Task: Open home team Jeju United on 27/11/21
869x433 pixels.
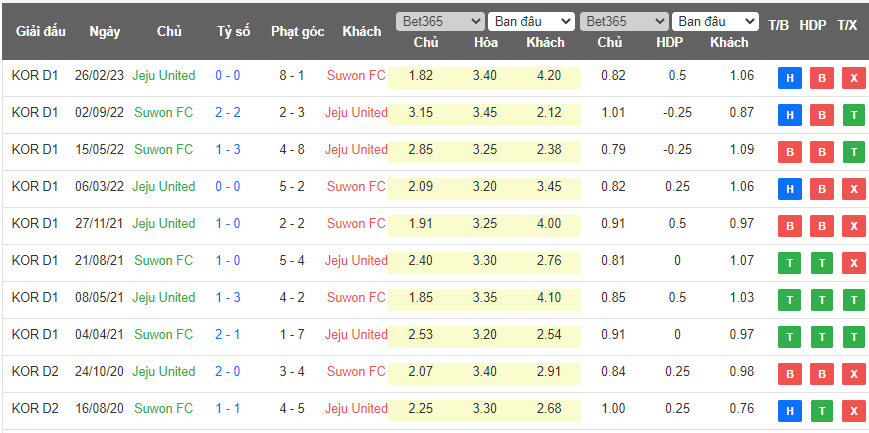Action: 164,223
